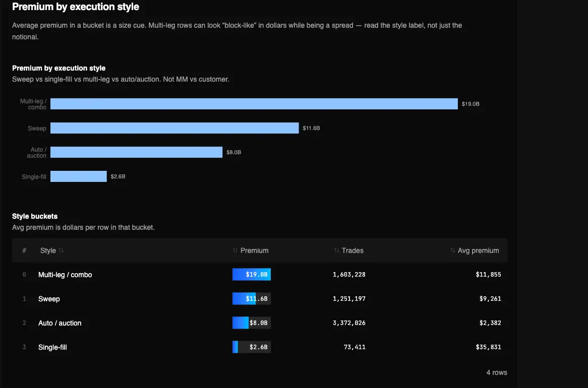Select Single-fill table row name
Screen dimensions: 588x388
pos(52,347)
